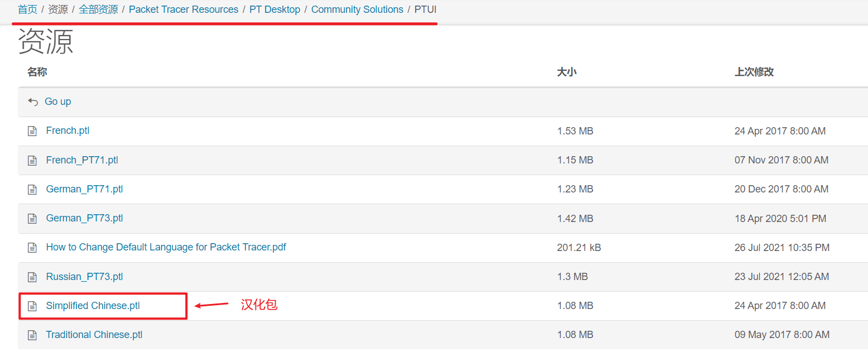Click the 1.08 MB size in Simplified Chinese row
The image size is (868, 357).
[575, 306]
